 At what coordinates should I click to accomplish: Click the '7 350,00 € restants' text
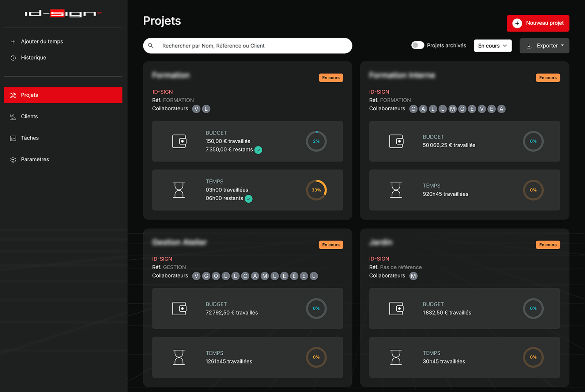click(x=229, y=150)
